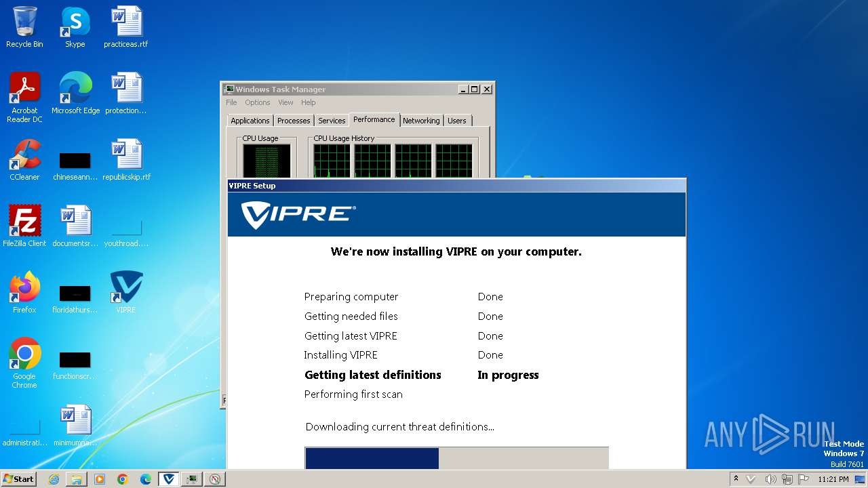Click the first CPU Usage History graph
The width and height of the screenshot is (868, 488).
(332, 161)
